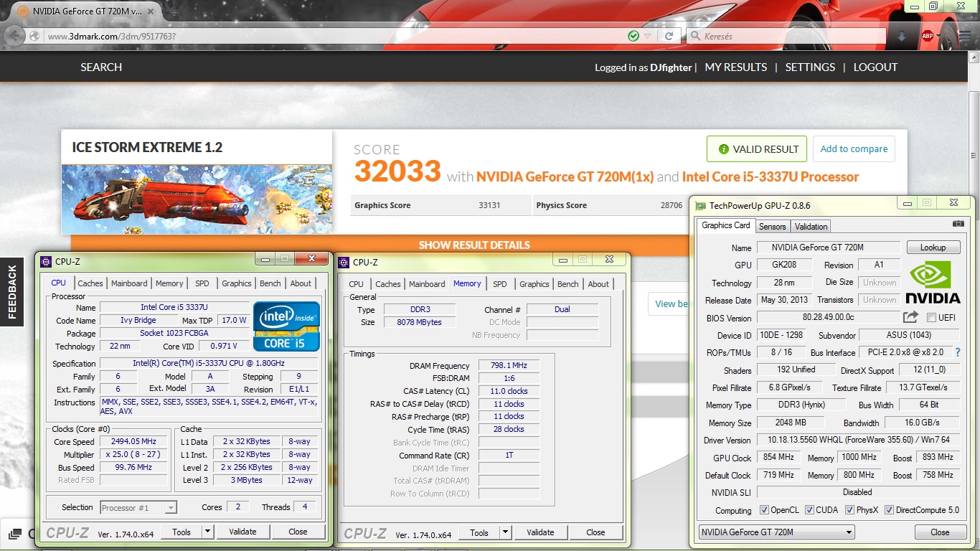Click the Firefox icon on the browser tab
The height and width of the screenshot is (551, 980).
(23, 11)
